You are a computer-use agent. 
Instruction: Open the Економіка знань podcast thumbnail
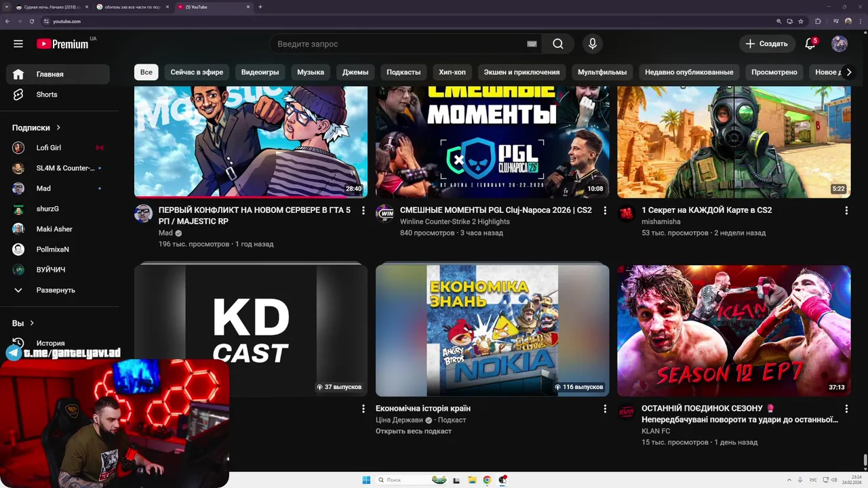(x=492, y=331)
